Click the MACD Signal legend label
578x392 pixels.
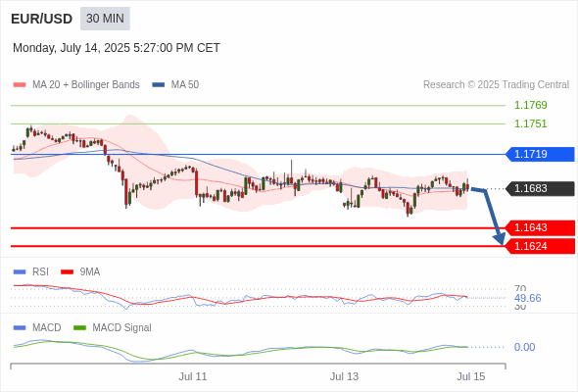point(122,327)
